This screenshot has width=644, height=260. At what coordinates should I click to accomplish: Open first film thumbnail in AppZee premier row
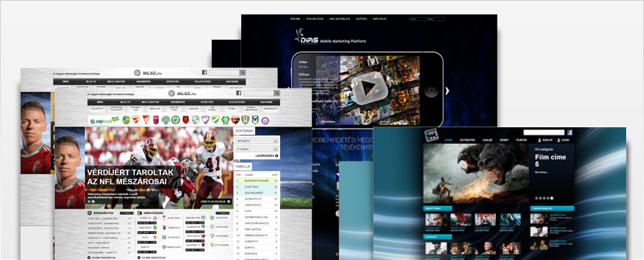[436, 220]
